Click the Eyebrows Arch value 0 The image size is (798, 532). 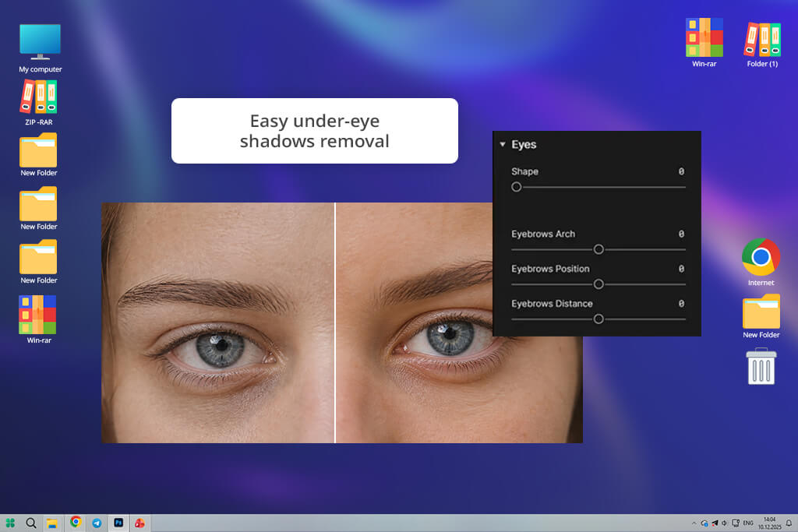[681, 234]
